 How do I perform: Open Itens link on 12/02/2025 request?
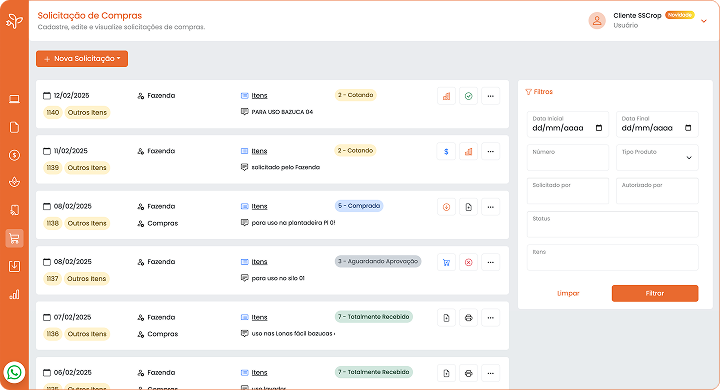pyautogui.click(x=259, y=96)
